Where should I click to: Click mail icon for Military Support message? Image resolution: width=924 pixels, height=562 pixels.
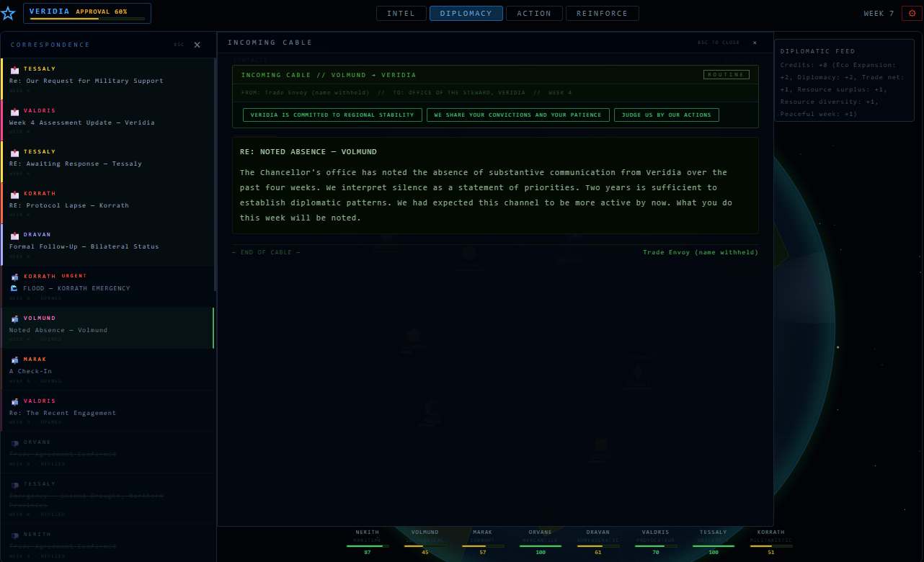coord(14,70)
